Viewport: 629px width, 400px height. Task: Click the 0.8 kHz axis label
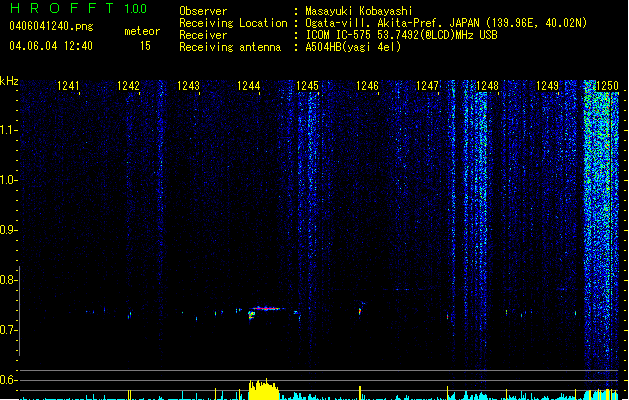(x=8, y=280)
